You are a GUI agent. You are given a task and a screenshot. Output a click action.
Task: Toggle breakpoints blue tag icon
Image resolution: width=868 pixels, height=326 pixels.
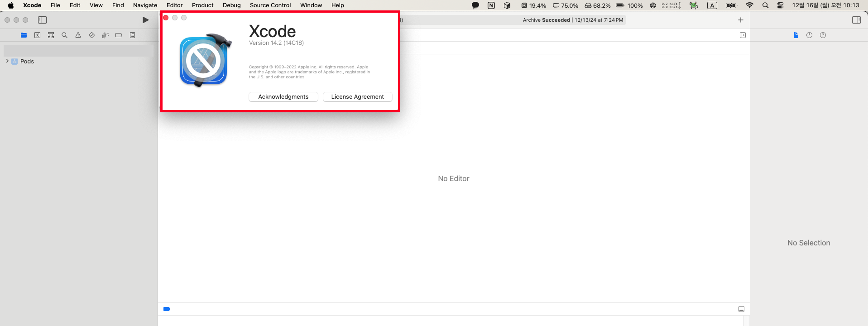pyautogui.click(x=167, y=309)
